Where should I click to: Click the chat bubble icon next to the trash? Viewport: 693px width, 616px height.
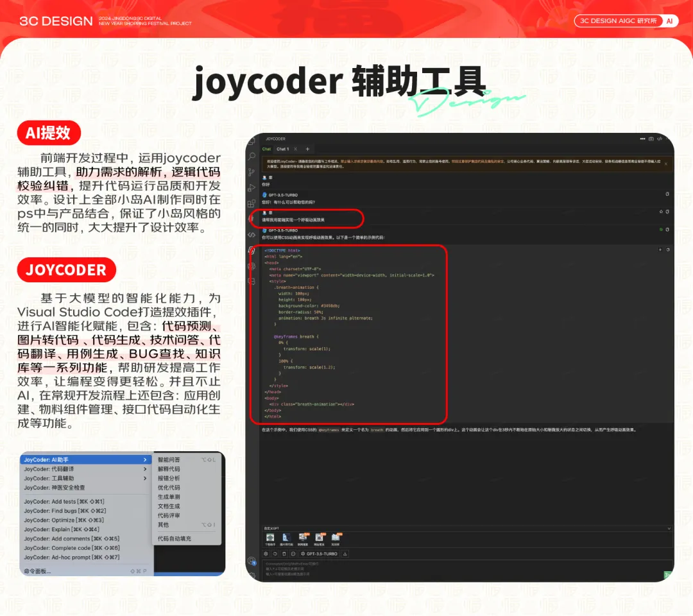coord(293,554)
